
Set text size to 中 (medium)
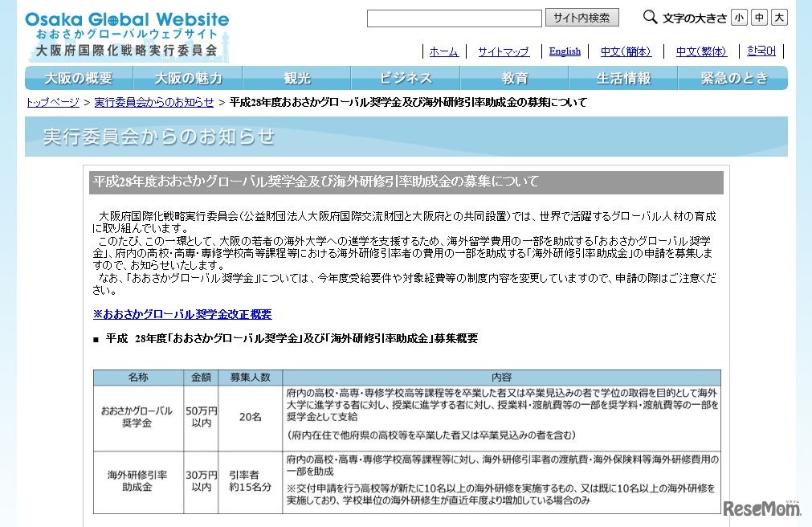(757, 16)
